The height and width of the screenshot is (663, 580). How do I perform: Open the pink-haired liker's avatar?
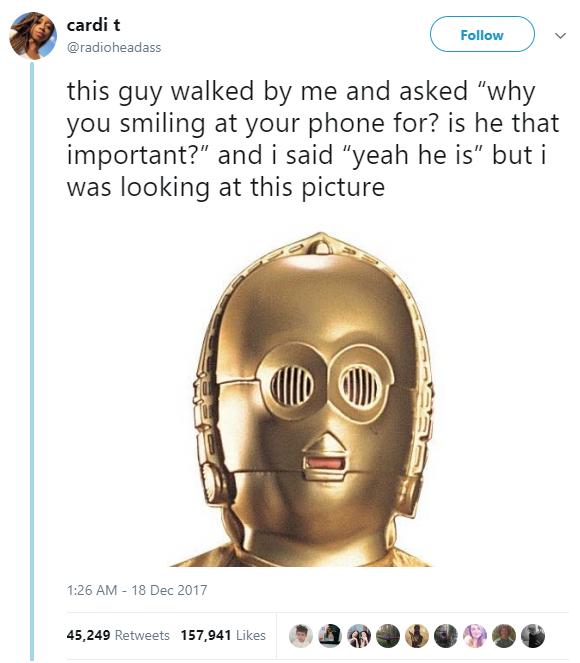(x=475, y=636)
